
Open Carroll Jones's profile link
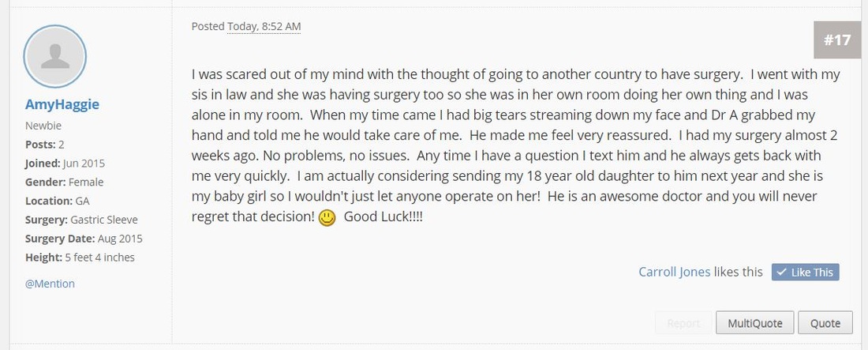674,272
